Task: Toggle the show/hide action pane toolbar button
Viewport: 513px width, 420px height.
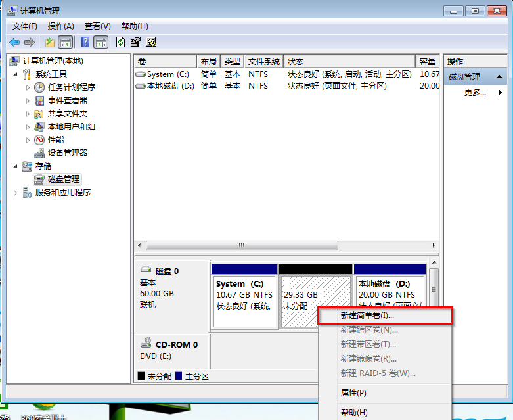Action: pos(100,42)
